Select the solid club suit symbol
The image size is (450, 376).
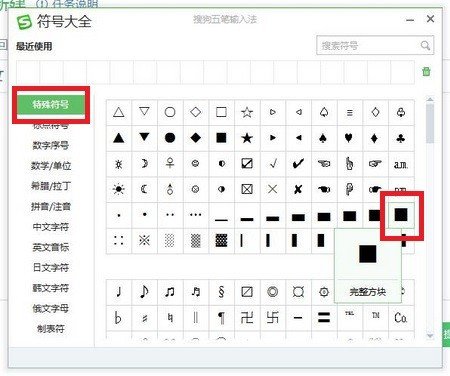pos(401,138)
